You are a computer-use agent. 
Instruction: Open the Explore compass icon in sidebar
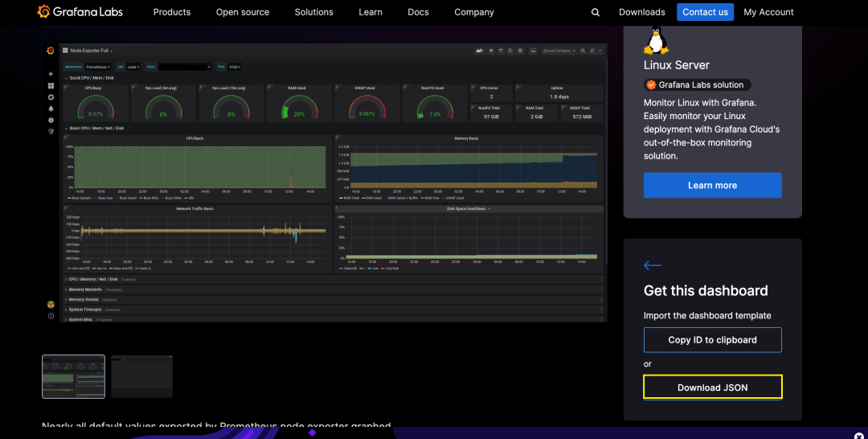pyautogui.click(x=51, y=97)
